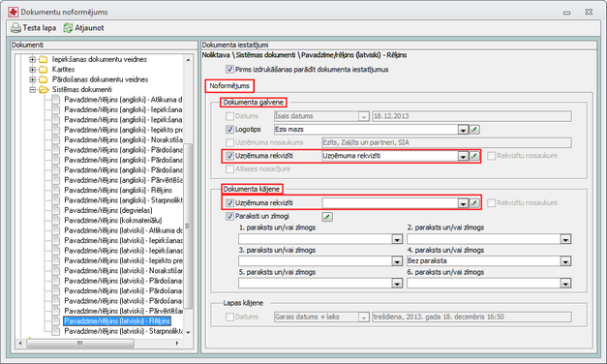Click the Atjaunot refresh icon
Screen dimensions: 607x364
(68, 28)
